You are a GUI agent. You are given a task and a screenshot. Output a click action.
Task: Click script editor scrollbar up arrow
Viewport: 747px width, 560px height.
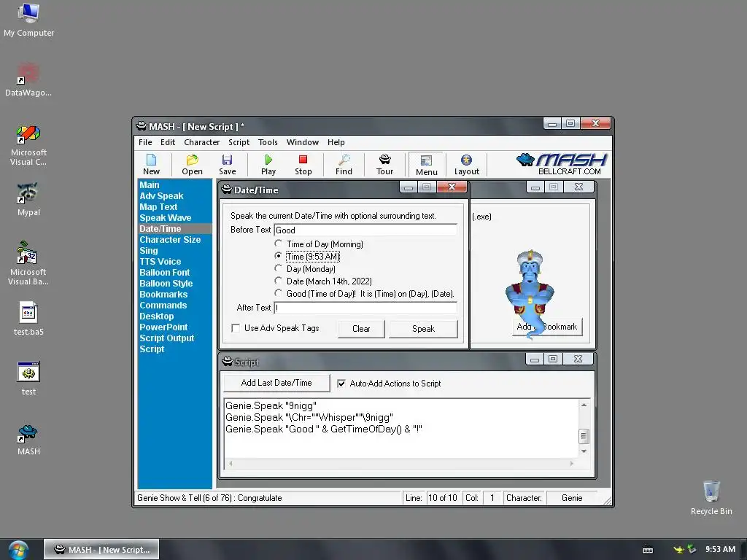click(x=584, y=405)
